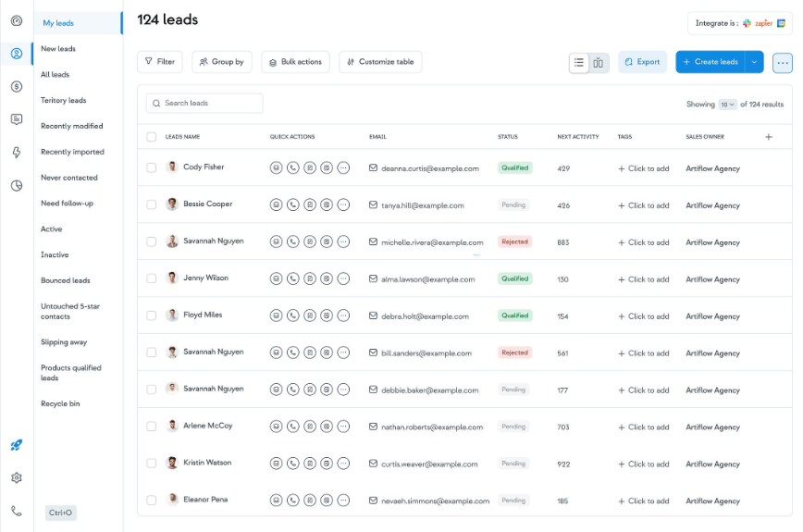Open Slipping away leads view
The image size is (803, 532).
pos(64,342)
